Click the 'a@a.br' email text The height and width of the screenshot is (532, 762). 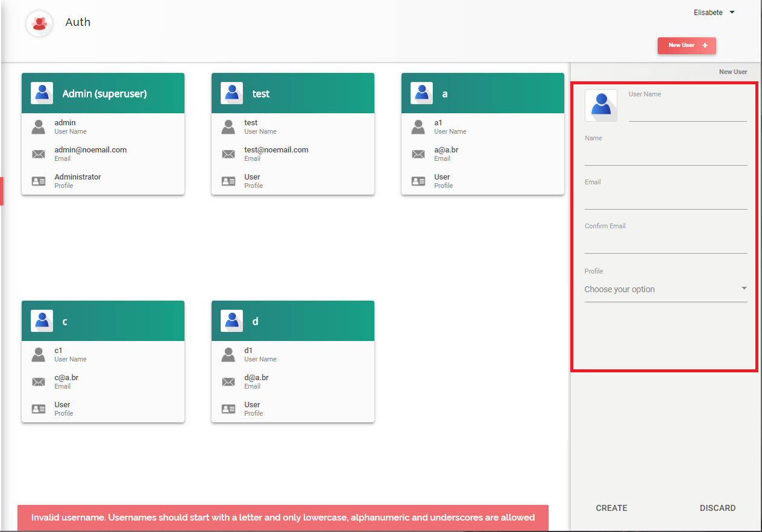pos(447,150)
